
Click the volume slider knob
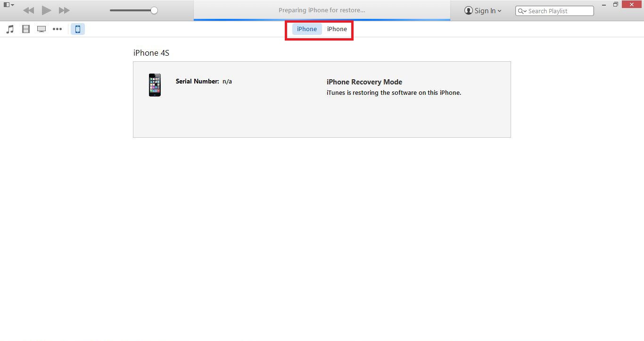click(154, 10)
